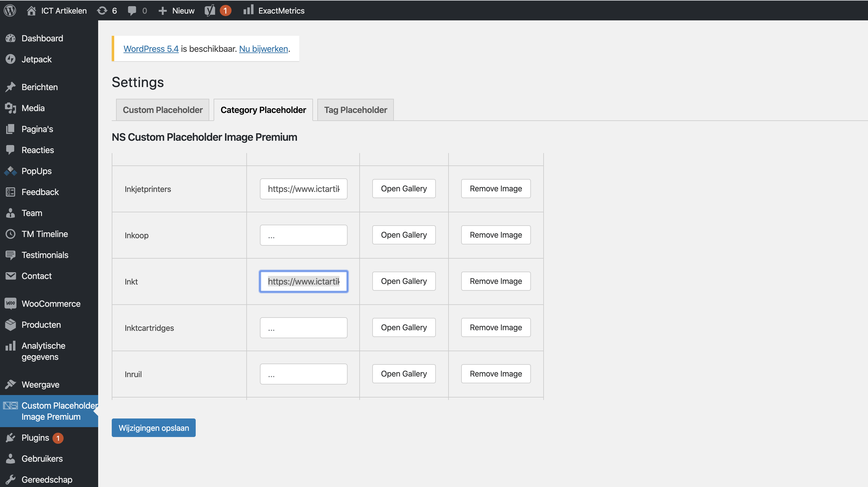Image resolution: width=868 pixels, height=487 pixels.
Task: Click the Inktcartridges image URL field
Action: pyautogui.click(x=303, y=328)
